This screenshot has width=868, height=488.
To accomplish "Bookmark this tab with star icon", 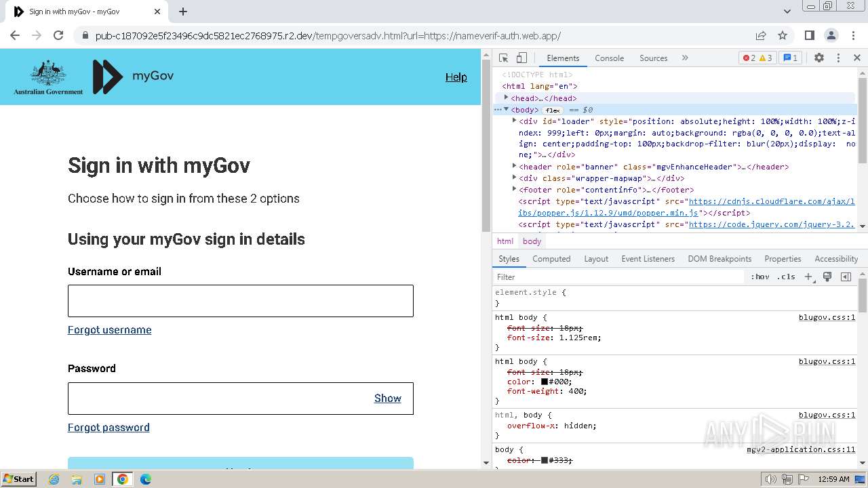I will [783, 35].
